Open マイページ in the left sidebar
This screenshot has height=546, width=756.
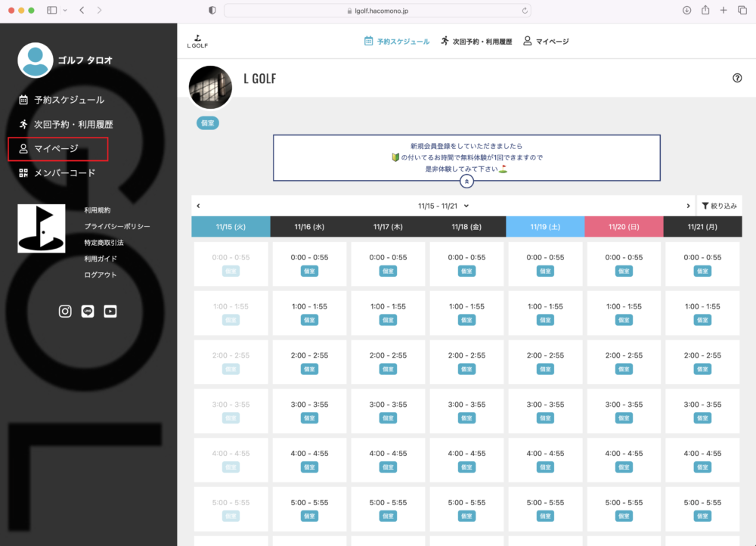click(57, 149)
